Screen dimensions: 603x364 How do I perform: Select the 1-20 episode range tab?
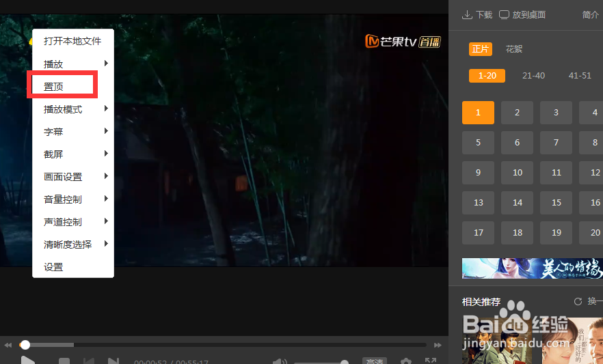coord(487,76)
